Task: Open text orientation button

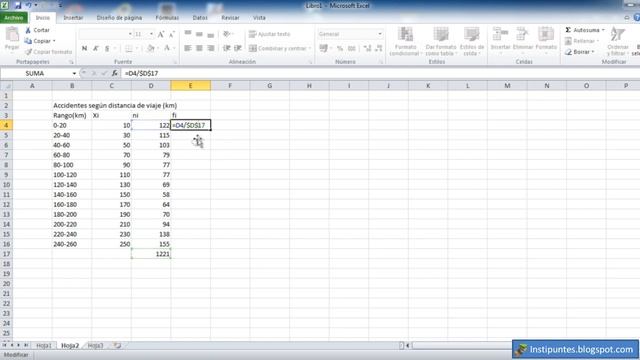Action: pyautogui.click(x=227, y=34)
